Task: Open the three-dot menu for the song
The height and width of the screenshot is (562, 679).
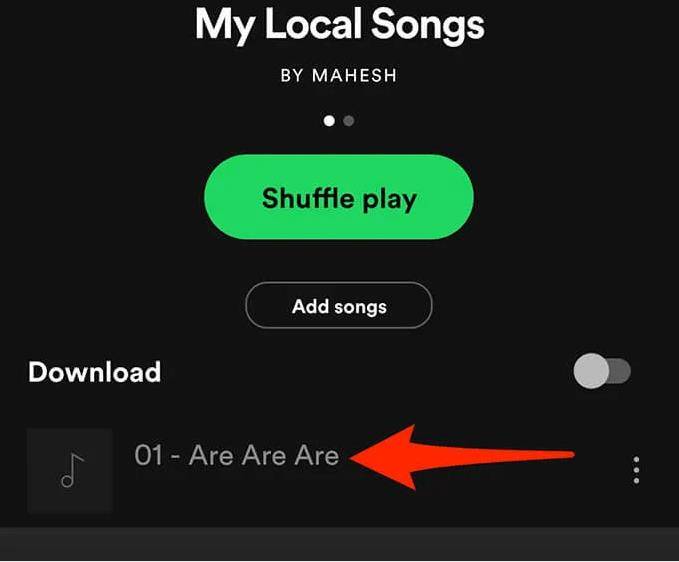Action: [636, 470]
